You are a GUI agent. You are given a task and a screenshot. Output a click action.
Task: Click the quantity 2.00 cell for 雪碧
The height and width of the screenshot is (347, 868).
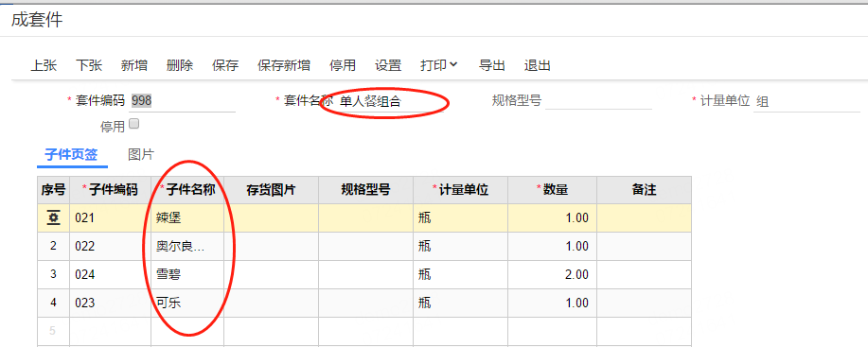[x=553, y=274]
